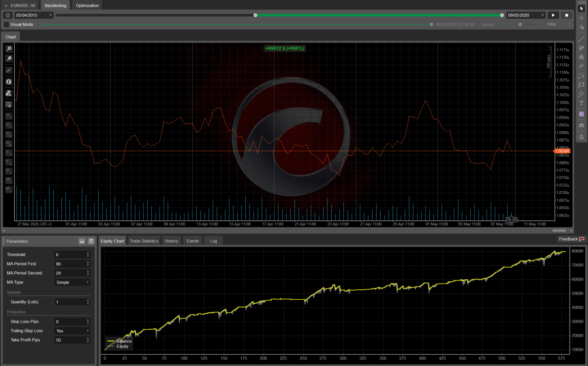The height and width of the screenshot is (366, 588).
Task: Change the chart type with line icon
Action: pyautogui.click(x=9, y=70)
